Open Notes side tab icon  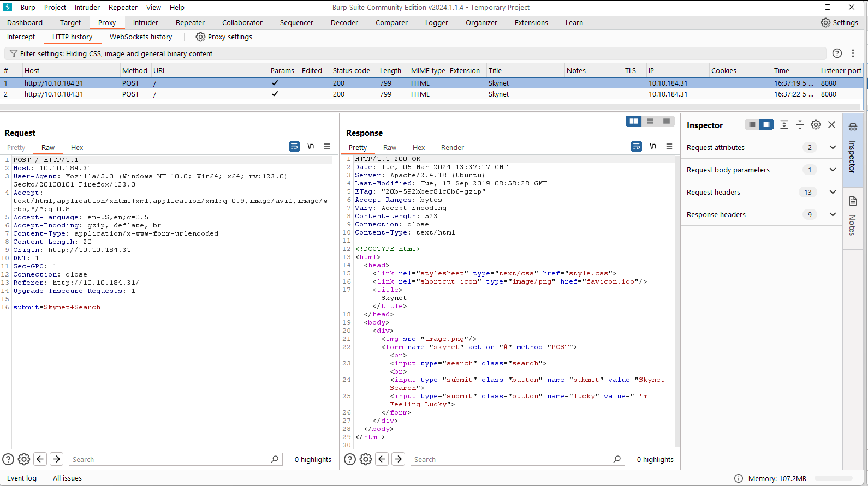tap(853, 201)
